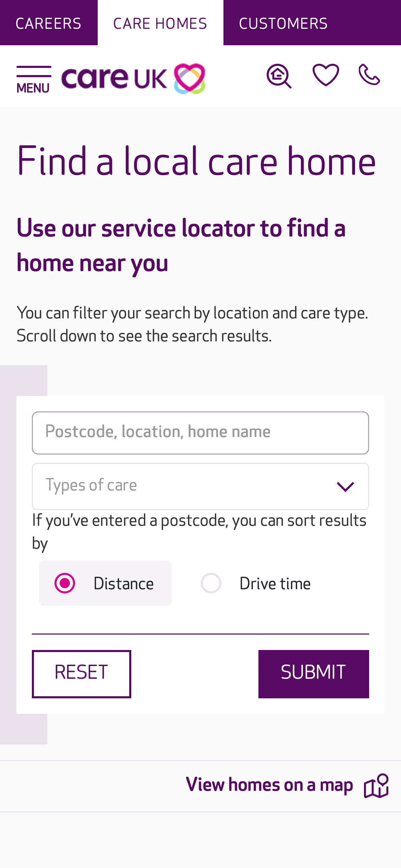
Task: Open the View homes on a map link
Action: 269,785
